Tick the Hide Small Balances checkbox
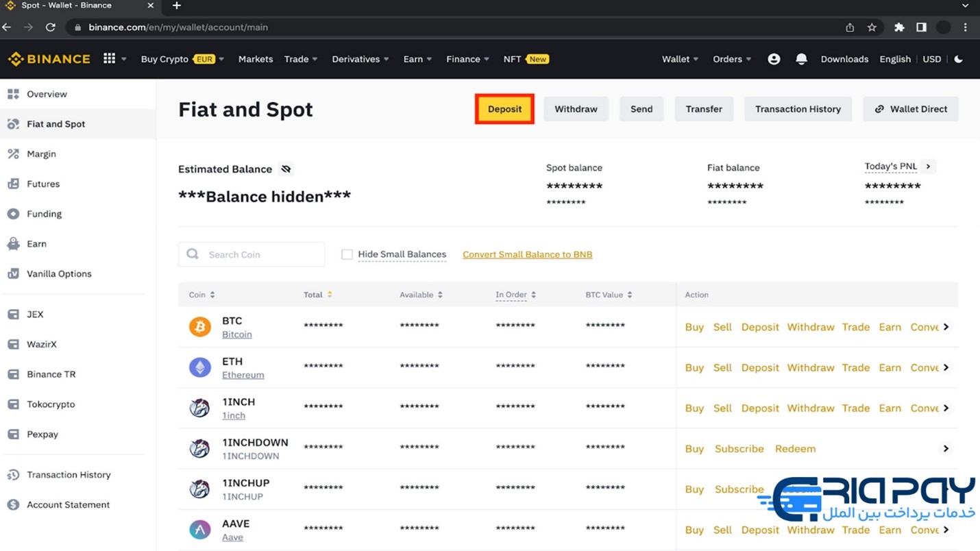This screenshot has width=980, height=551. pos(347,254)
